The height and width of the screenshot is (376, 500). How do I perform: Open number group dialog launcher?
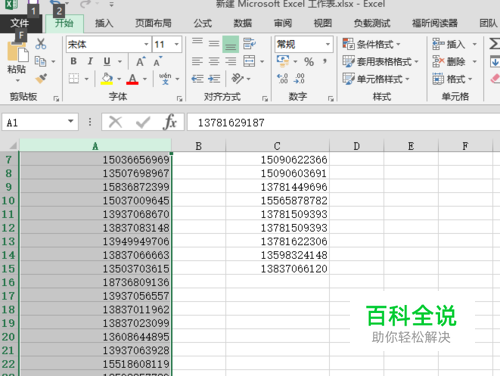(331, 98)
